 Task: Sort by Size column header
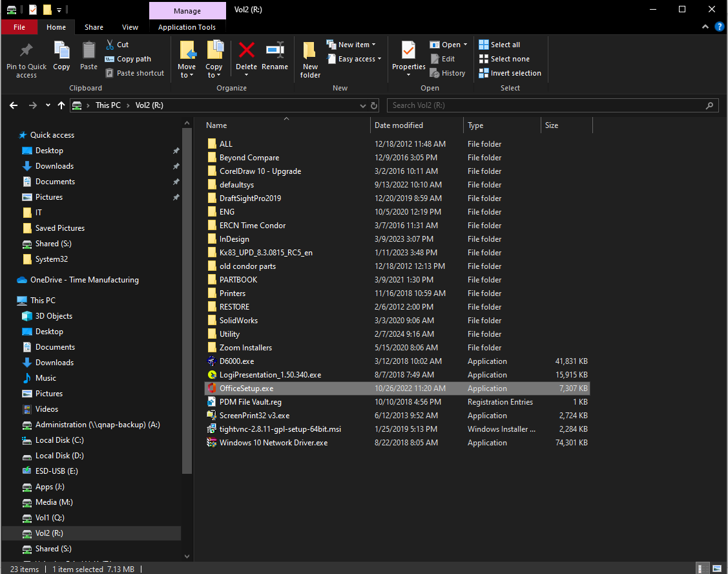tap(567, 125)
